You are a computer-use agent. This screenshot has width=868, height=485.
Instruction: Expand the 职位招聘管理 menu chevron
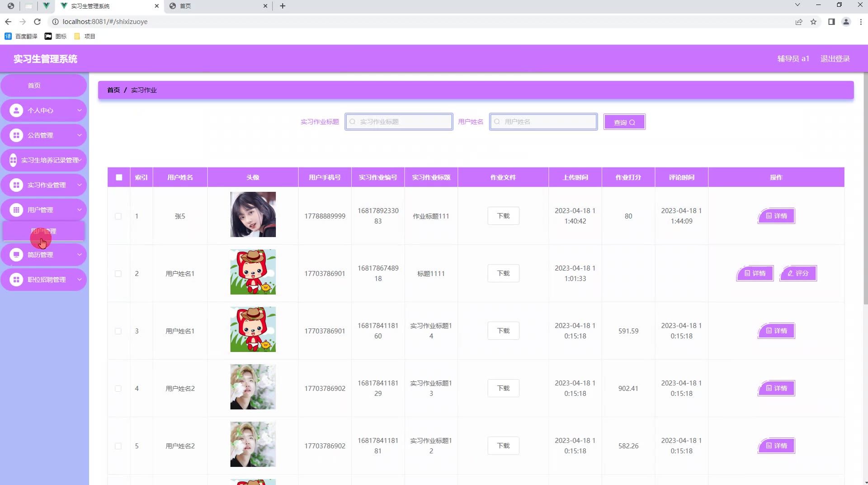click(x=79, y=280)
